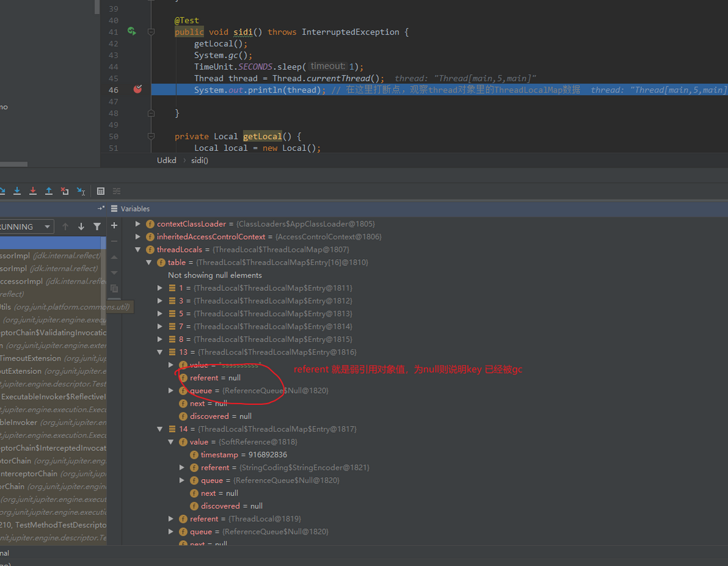This screenshot has width=728, height=566.
Task: Expand table entry 1 Entry@1811
Action: point(160,288)
